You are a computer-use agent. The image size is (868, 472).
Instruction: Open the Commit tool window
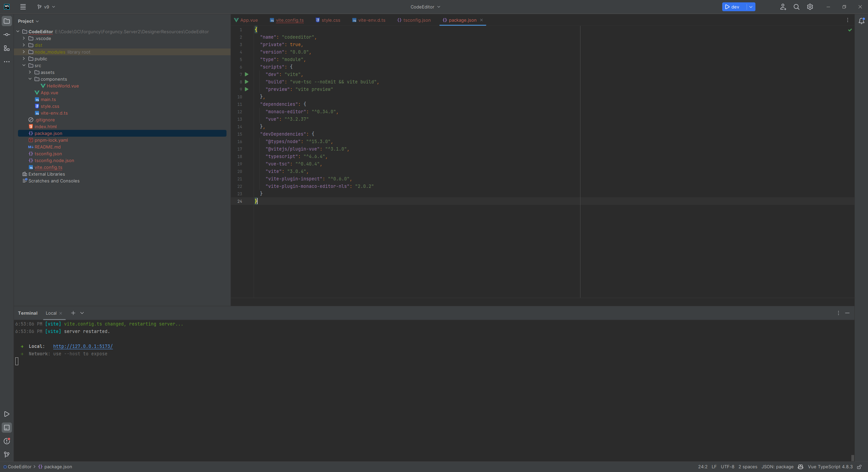point(7,34)
